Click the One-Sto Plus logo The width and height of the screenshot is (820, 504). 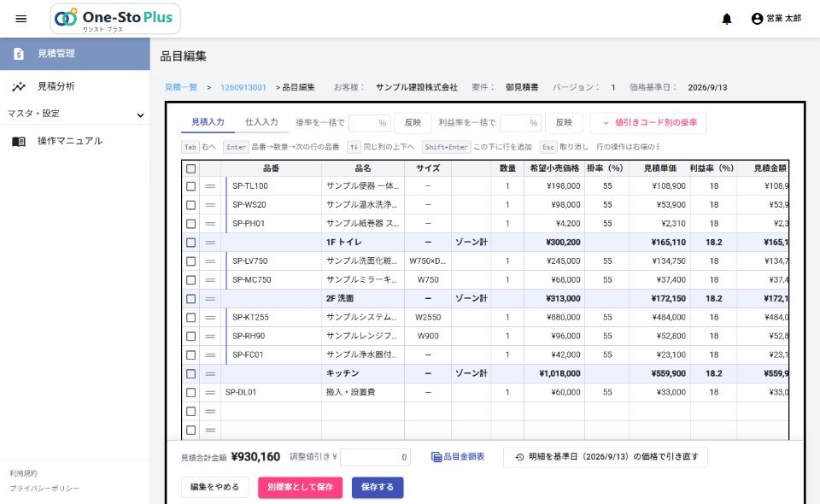tap(115, 19)
